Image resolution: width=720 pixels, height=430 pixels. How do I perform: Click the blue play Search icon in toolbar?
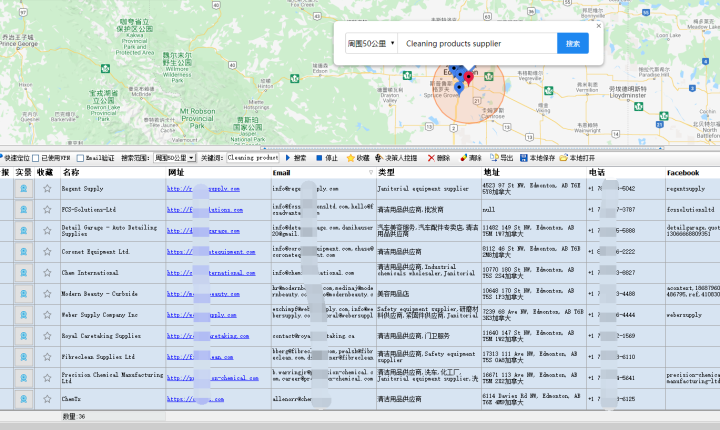(288, 158)
